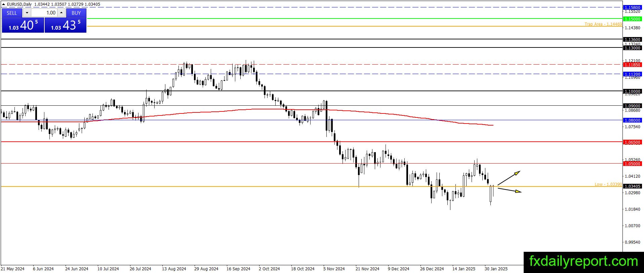Click the 1.04120 axis price
Screen dimensions: 644x273
click(632, 176)
